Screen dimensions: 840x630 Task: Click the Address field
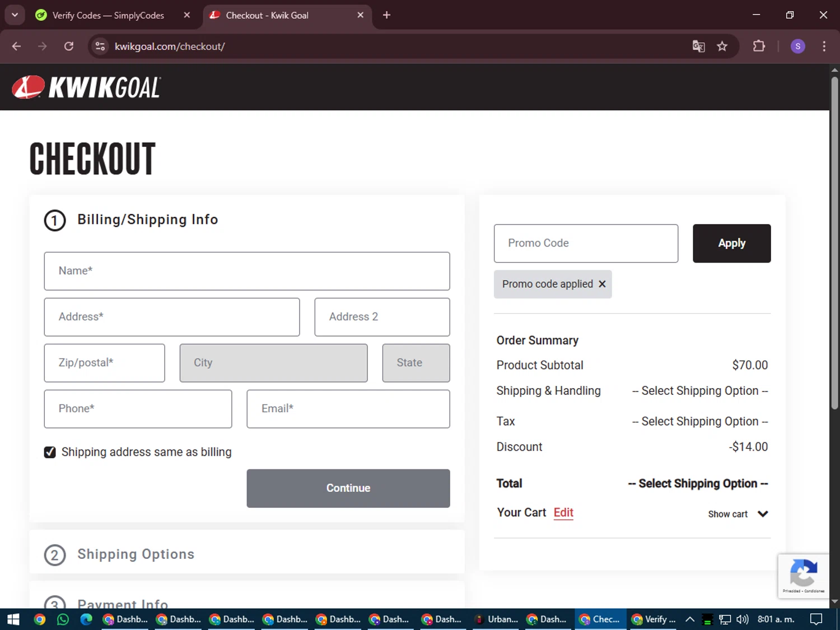[x=172, y=317]
